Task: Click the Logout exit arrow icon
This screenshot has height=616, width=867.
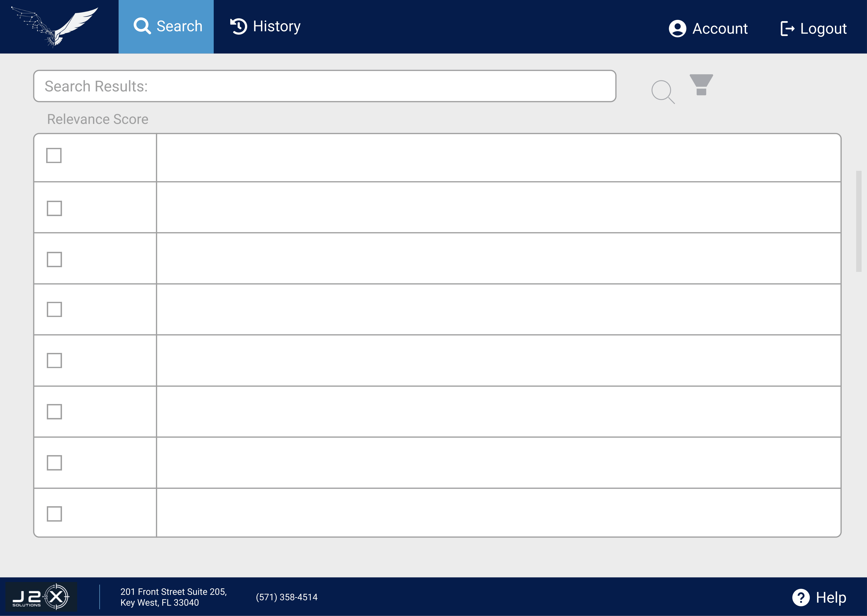Action: pos(787,28)
